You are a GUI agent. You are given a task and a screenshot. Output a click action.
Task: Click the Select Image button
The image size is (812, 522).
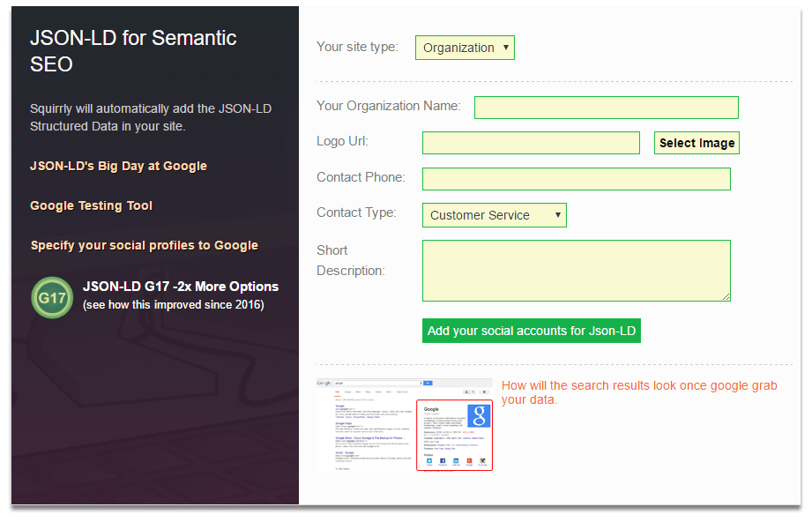pyautogui.click(x=697, y=143)
